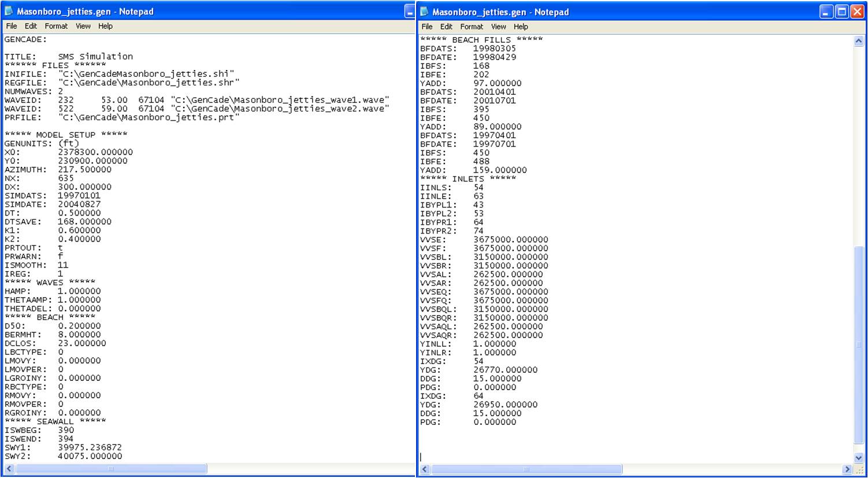The height and width of the screenshot is (478, 868).
Task: Click BFDATE value 20010701
Action: pyautogui.click(x=495, y=101)
